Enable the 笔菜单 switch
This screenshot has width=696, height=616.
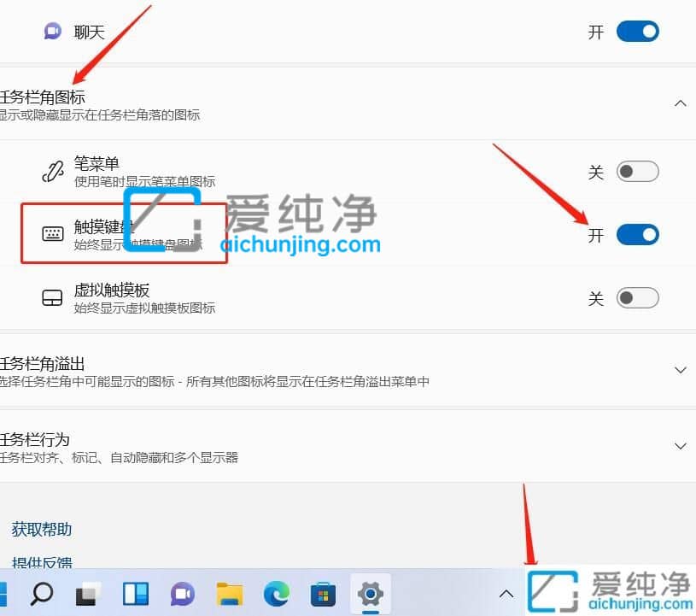point(637,171)
